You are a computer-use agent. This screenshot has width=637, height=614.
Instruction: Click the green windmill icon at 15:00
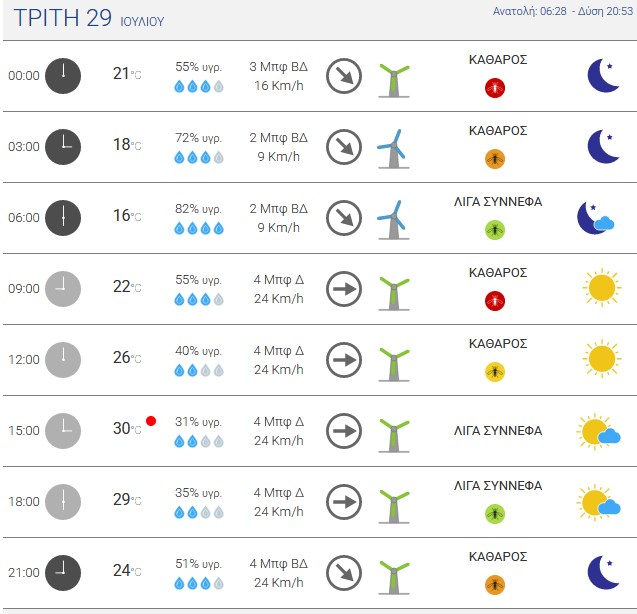394,435
